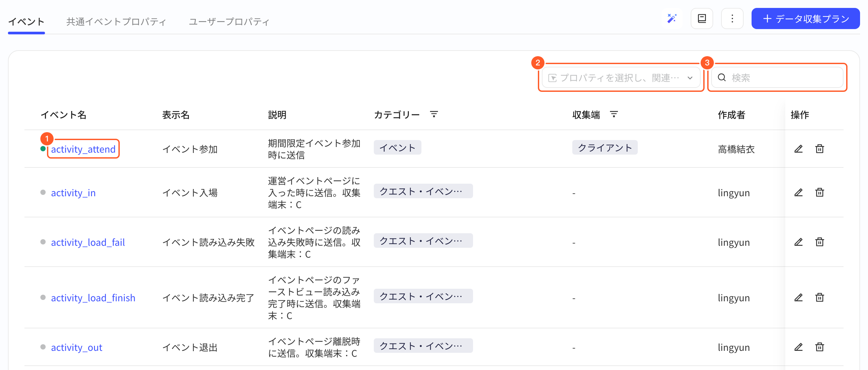Edit the activity_out event
Screen dimensions: 868x370
799,347
